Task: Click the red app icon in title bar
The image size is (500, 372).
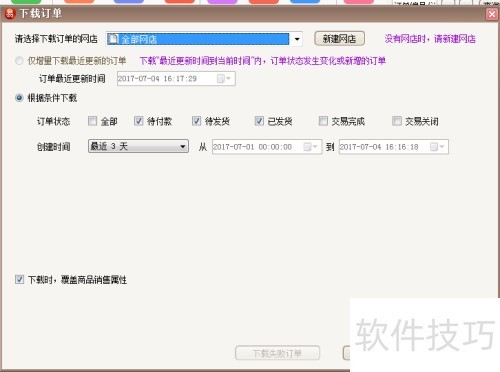Action: pos(10,14)
